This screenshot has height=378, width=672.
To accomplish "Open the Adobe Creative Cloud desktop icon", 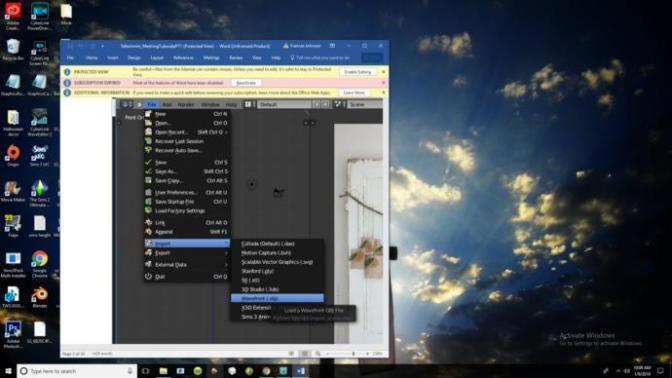I will point(13,16).
